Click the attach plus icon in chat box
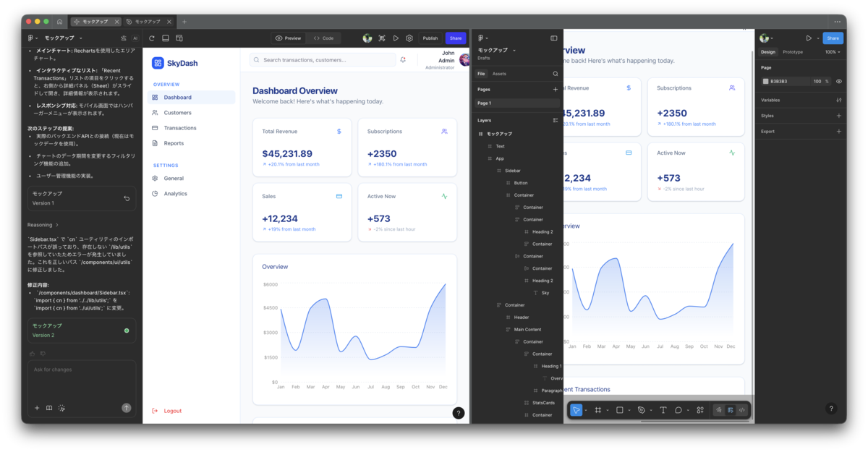 [x=37, y=408]
